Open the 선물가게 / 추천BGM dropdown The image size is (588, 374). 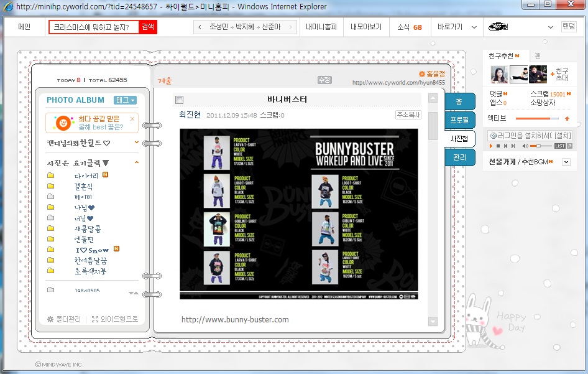click(x=566, y=162)
